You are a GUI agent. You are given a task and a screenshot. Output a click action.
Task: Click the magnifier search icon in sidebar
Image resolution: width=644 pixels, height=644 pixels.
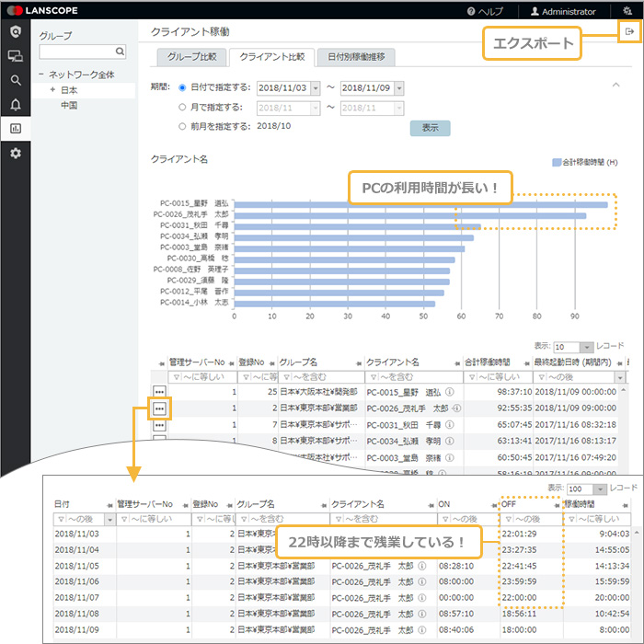pos(15,80)
